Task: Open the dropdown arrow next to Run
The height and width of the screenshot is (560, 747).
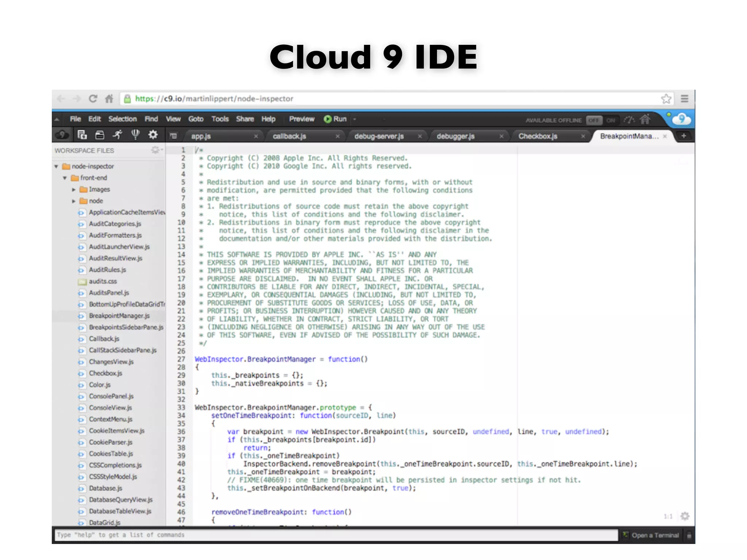Action: click(x=355, y=119)
